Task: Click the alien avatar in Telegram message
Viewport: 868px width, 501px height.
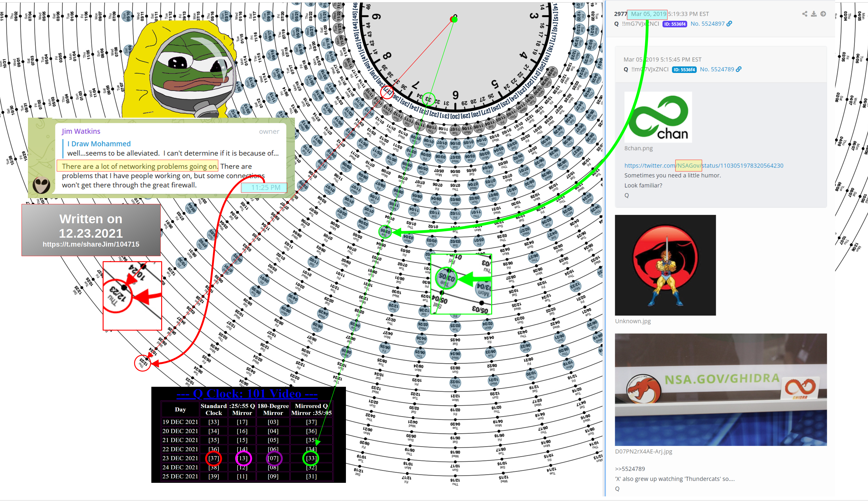Action: click(x=41, y=185)
